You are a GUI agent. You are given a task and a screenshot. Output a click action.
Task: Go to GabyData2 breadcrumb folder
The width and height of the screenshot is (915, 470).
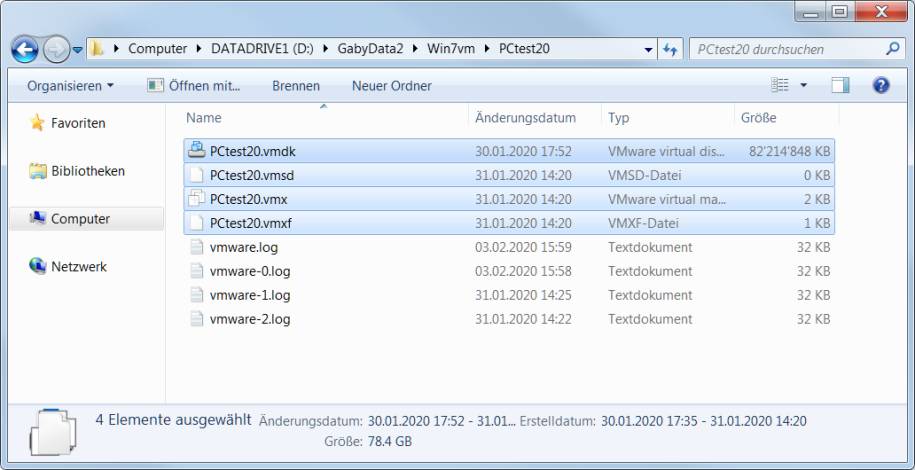pyautogui.click(x=370, y=49)
